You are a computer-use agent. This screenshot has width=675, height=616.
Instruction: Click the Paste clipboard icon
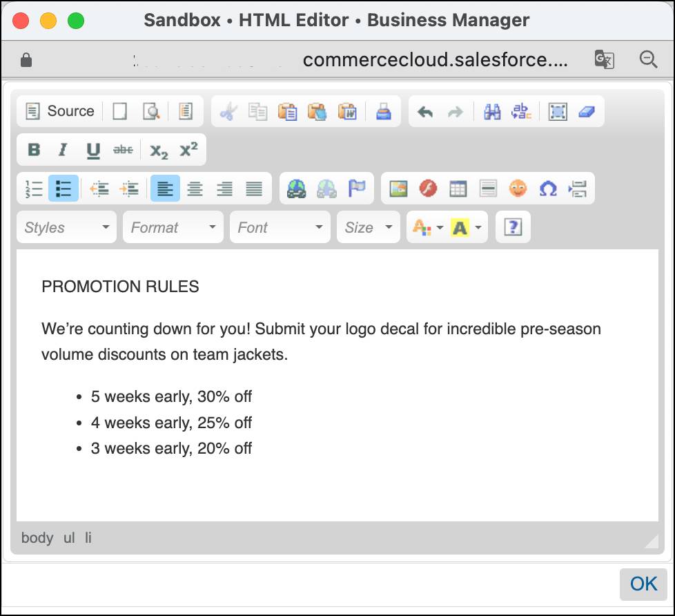tap(288, 112)
